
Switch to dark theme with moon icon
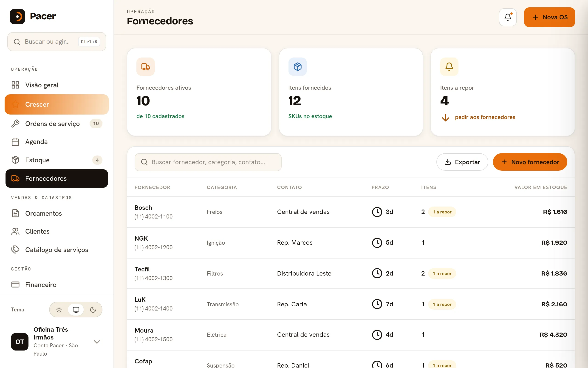tap(93, 310)
